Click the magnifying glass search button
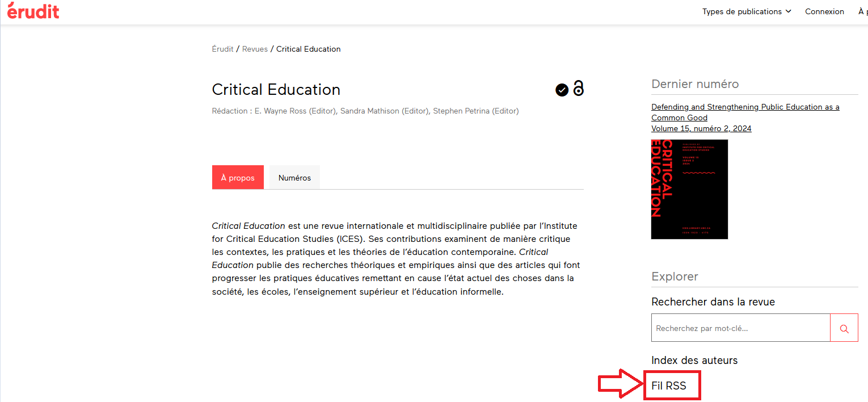 (x=844, y=328)
